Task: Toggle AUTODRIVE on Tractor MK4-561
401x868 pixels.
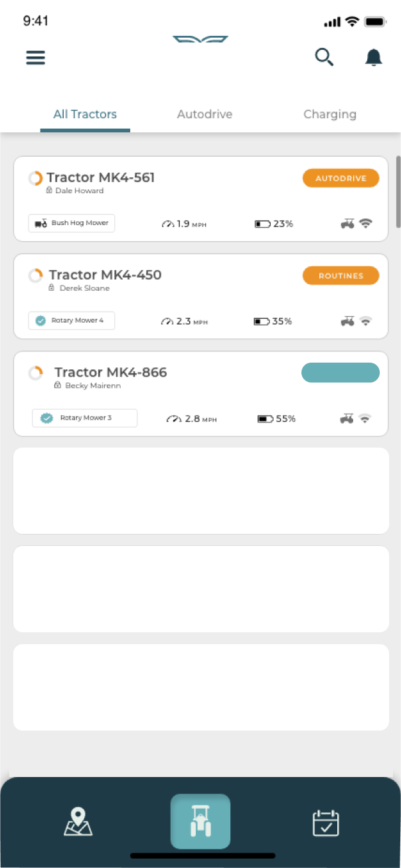Action: tap(341, 178)
